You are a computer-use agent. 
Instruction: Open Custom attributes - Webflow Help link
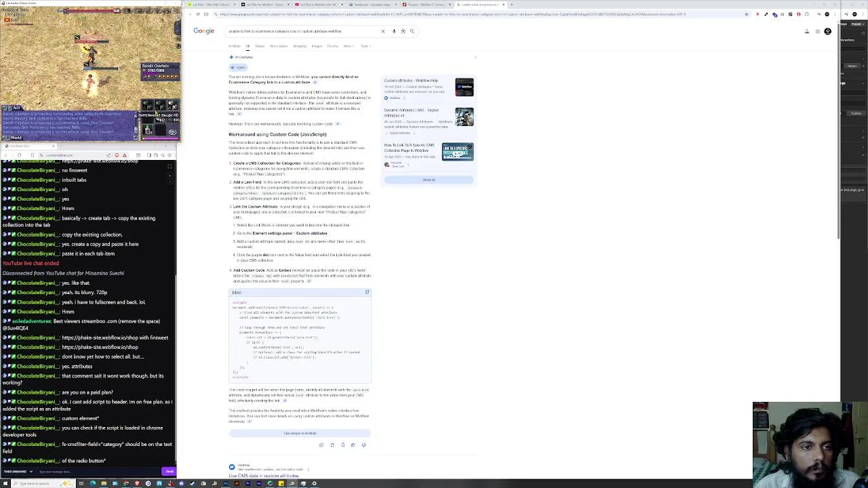[411, 81]
